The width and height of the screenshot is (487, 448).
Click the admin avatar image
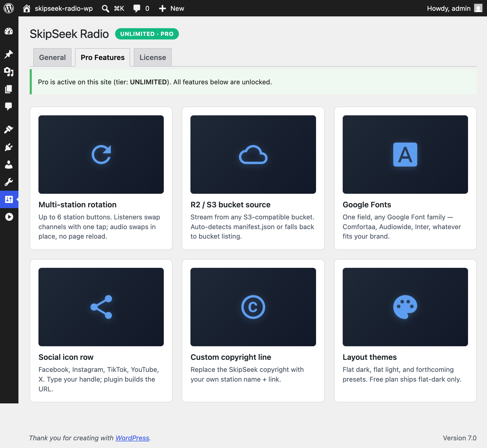pyautogui.click(x=478, y=8)
